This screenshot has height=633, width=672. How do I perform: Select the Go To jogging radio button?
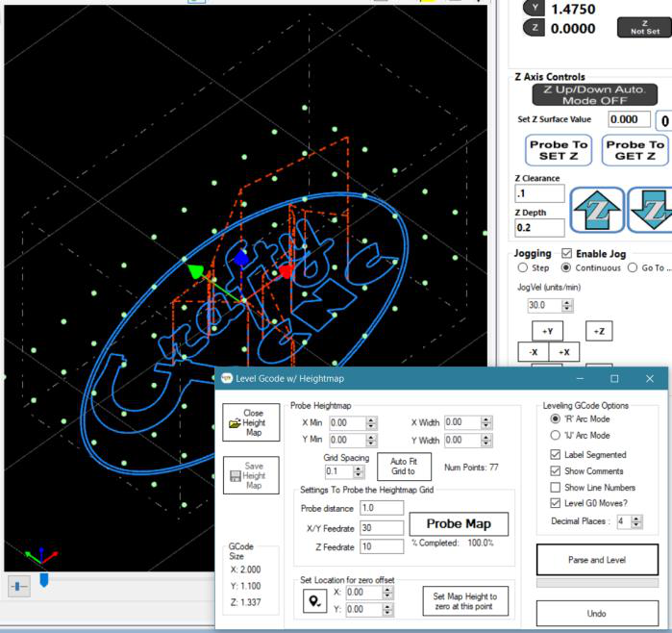click(633, 267)
